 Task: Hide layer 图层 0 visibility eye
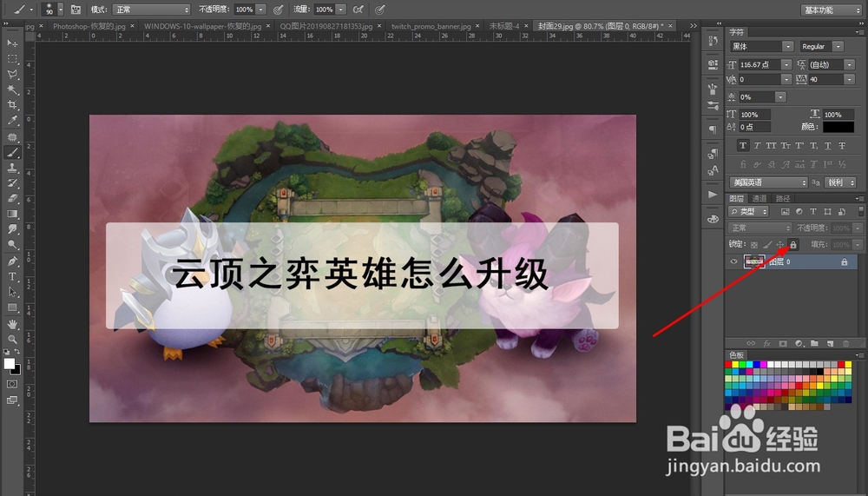point(734,261)
